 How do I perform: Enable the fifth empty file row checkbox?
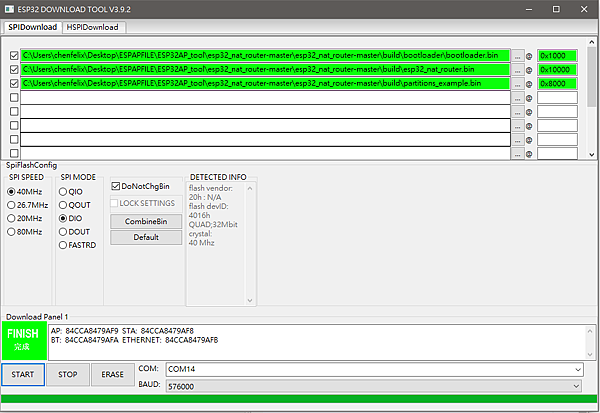pyautogui.click(x=14, y=111)
